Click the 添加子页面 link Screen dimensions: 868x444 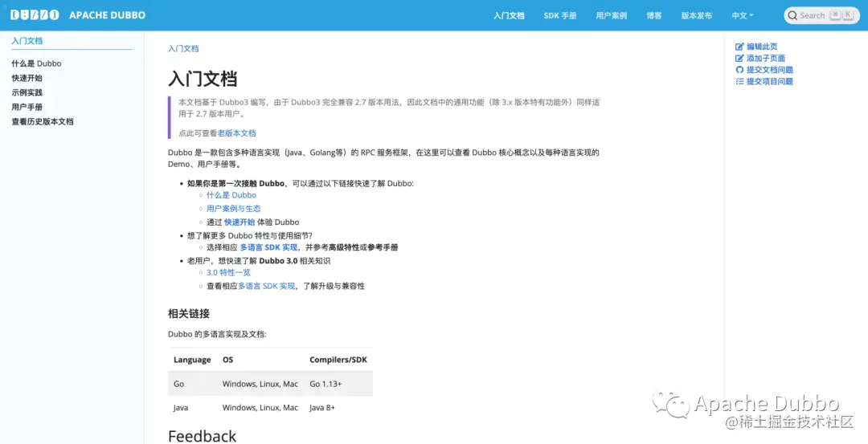[x=766, y=58]
